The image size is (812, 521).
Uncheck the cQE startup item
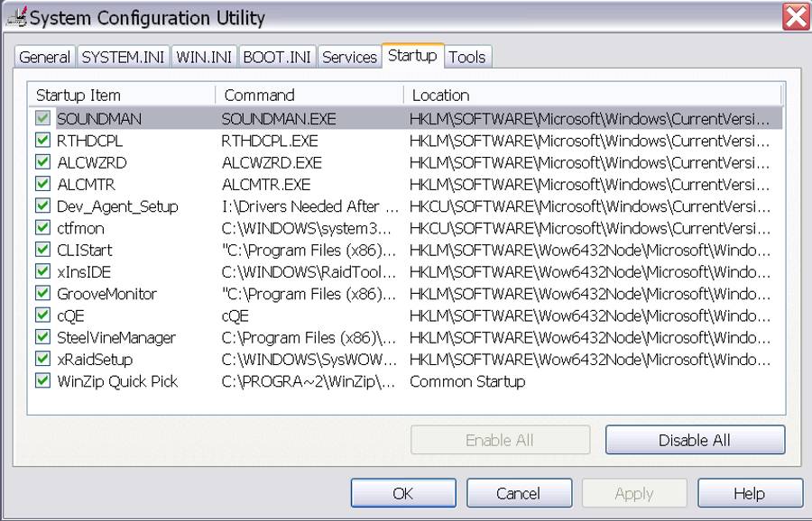[42, 315]
